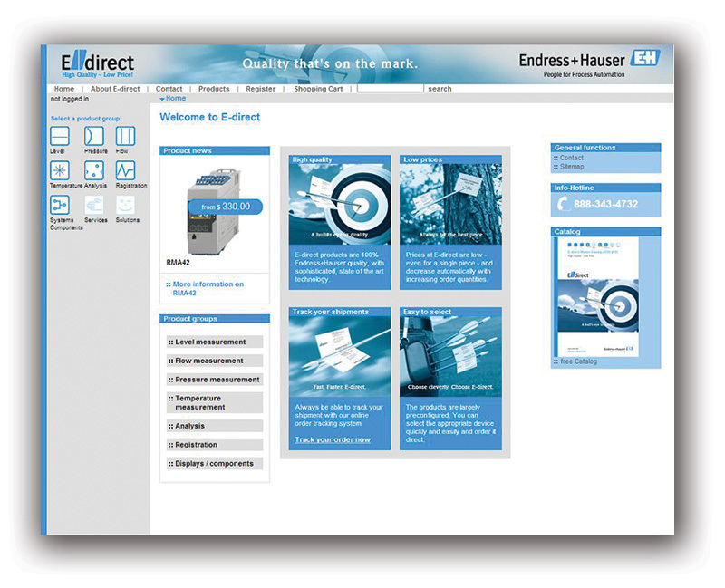Image resolution: width=725 pixels, height=588 pixels.
Task: Open the Solutions icon
Action: tap(126, 205)
